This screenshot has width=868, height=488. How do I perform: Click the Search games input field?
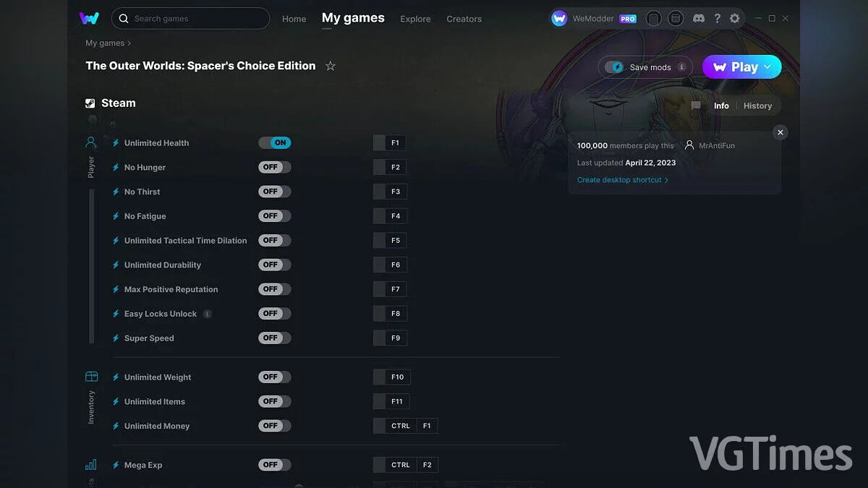[190, 18]
